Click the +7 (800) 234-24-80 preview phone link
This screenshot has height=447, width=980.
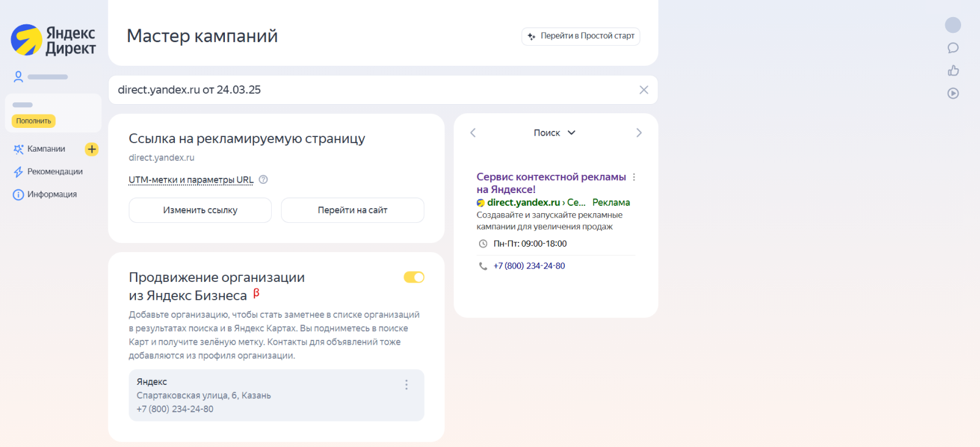[529, 266]
